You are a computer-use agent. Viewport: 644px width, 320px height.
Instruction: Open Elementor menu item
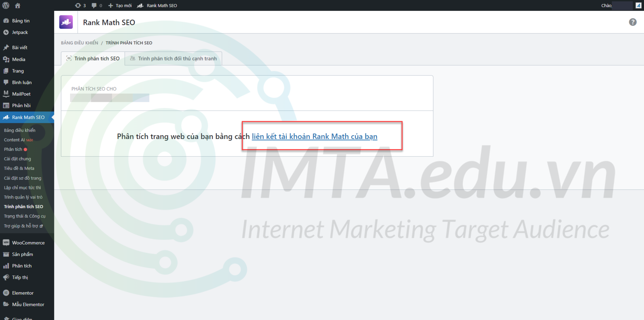click(x=23, y=293)
